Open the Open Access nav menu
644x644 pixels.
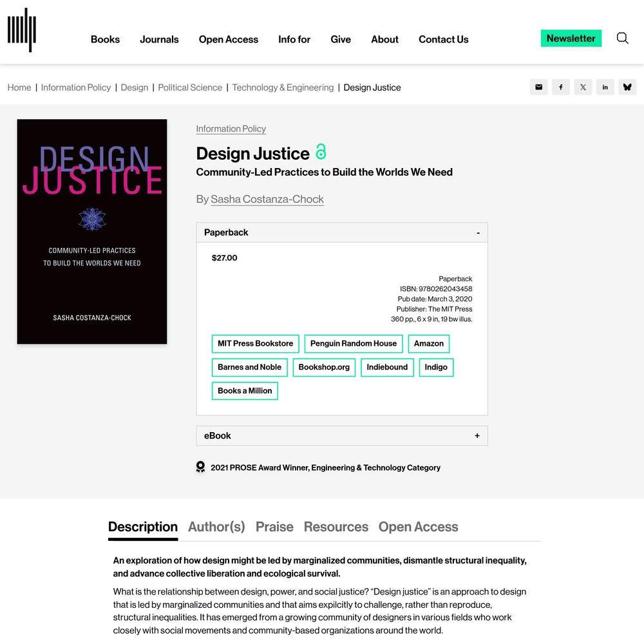(x=229, y=39)
